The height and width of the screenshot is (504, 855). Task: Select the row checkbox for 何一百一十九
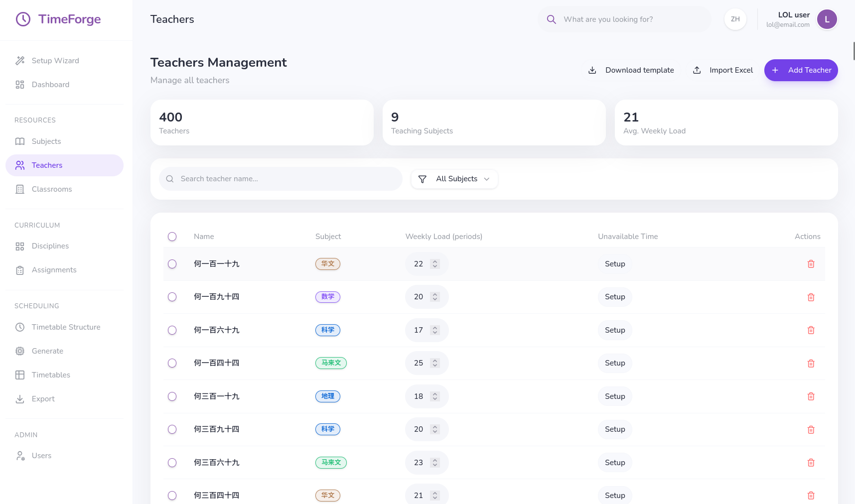pos(172,264)
